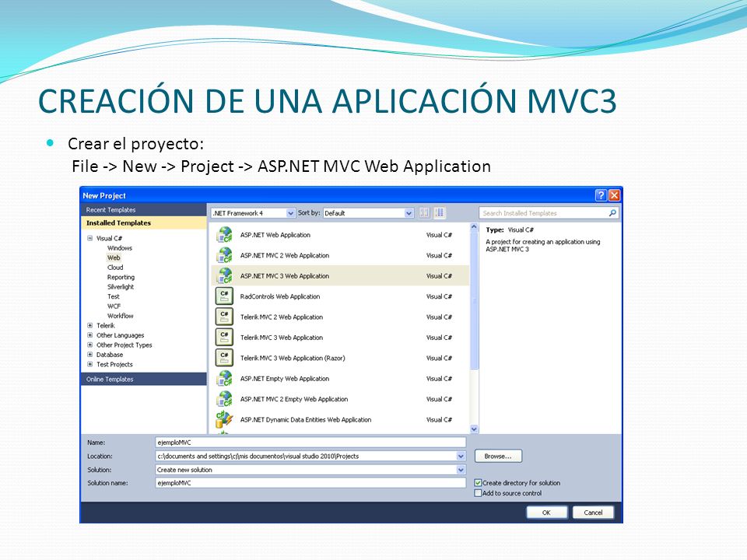This screenshot has width=747, height=560.
Task: Open the Sort by Default dropdown
Action: (409, 213)
